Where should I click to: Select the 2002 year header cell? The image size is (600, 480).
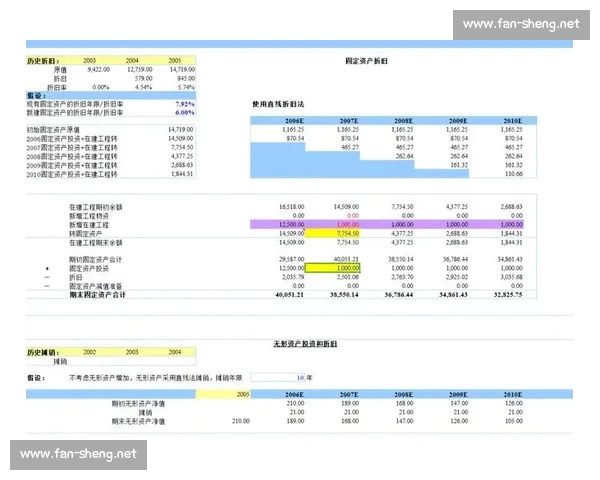90,352
